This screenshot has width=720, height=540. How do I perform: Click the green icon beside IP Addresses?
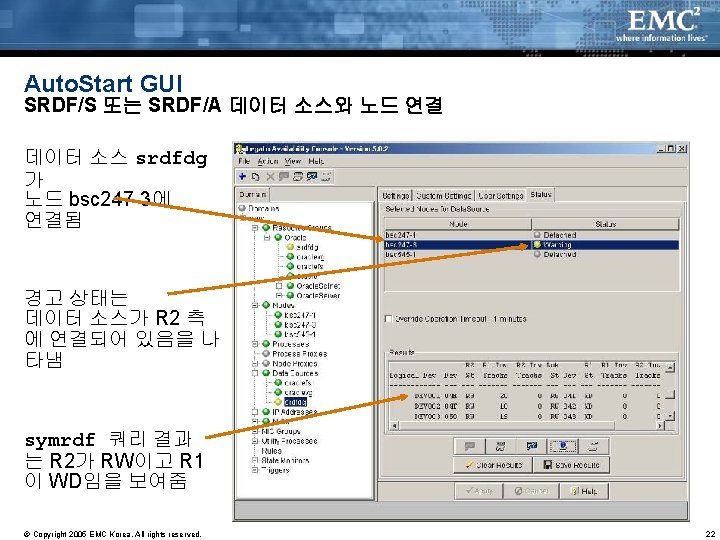tap(266, 411)
